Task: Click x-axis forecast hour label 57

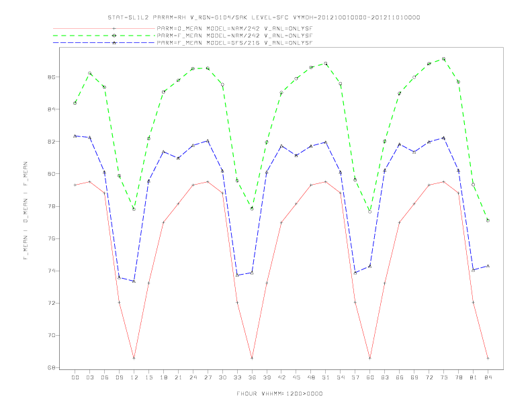Action: pyautogui.click(x=355, y=377)
